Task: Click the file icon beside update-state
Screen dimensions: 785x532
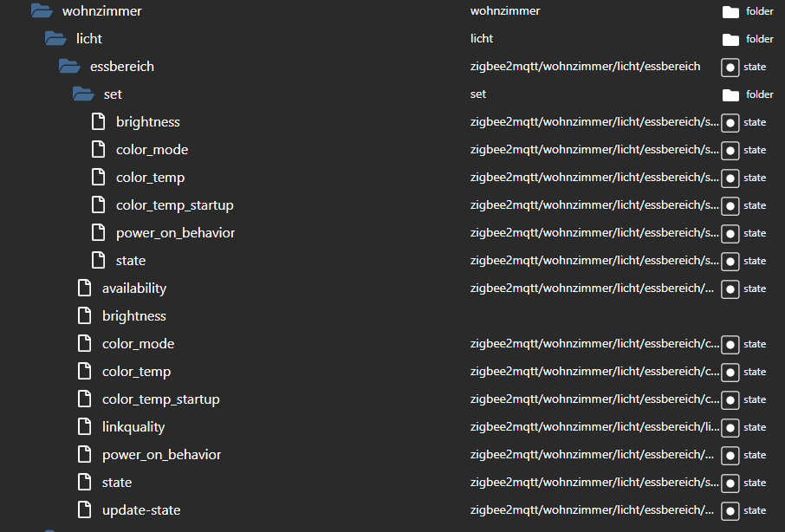Action: (x=84, y=510)
